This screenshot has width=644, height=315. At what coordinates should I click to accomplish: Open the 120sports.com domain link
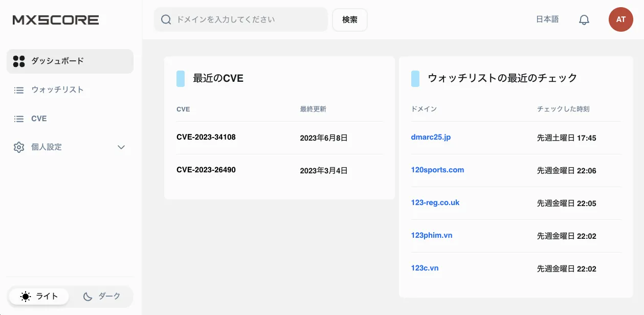pos(437,170)
